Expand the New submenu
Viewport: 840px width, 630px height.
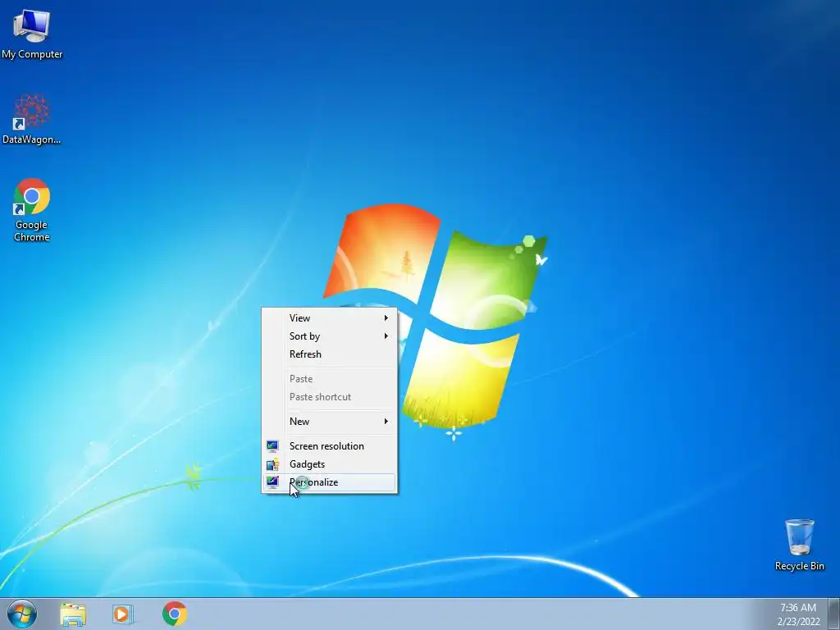coord(329,422)
